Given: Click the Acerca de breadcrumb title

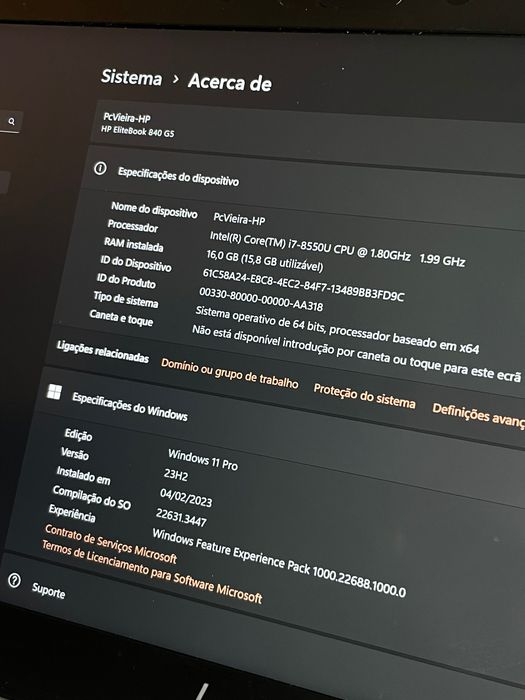Looking at the screenshot, I should [x=229, y=82].
